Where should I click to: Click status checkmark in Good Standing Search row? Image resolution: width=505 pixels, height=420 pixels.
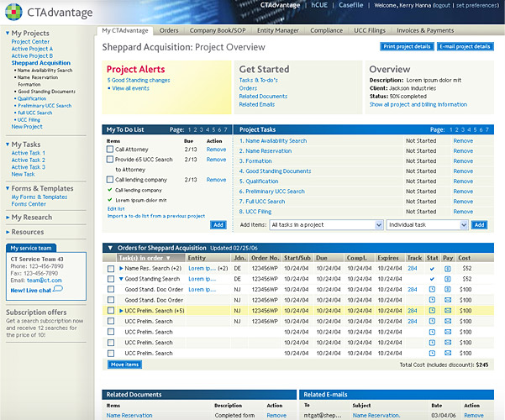pos(432,279)
